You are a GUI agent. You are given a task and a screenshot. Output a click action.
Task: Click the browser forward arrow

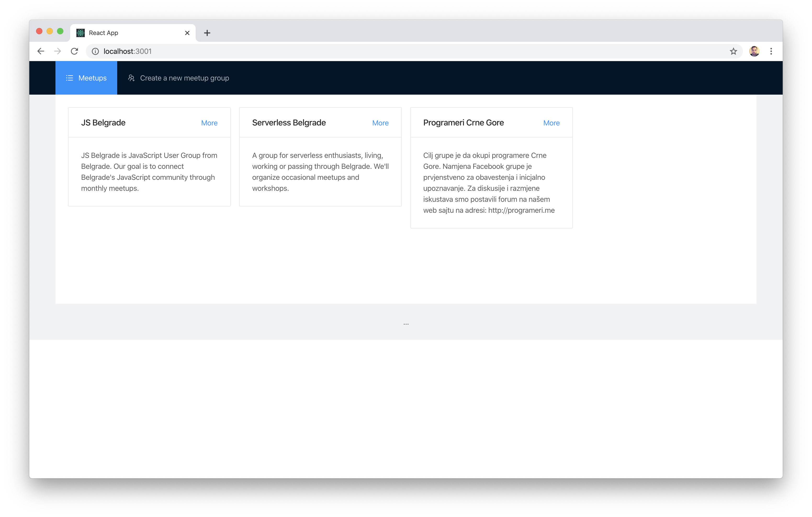58,51
